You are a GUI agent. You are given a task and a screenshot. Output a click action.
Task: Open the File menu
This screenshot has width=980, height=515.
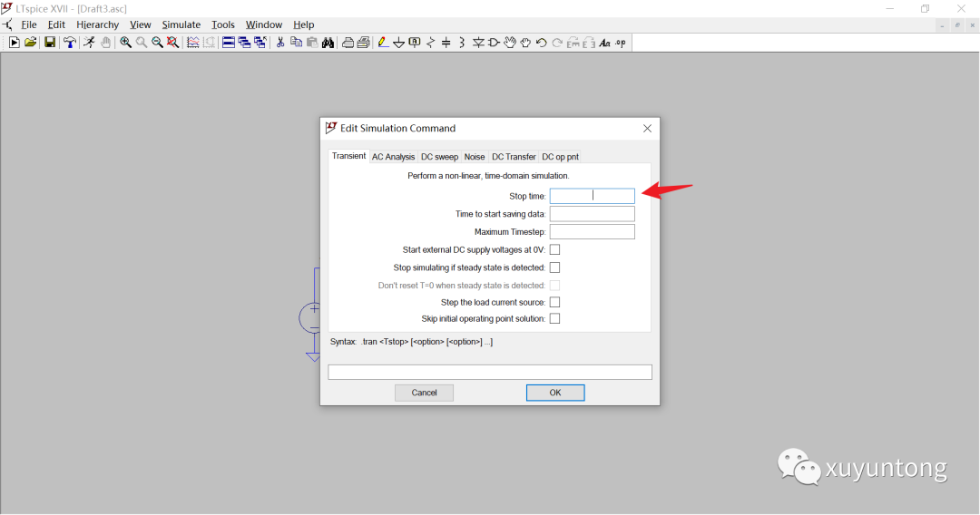pyautogui.click(x=29, y=24)
